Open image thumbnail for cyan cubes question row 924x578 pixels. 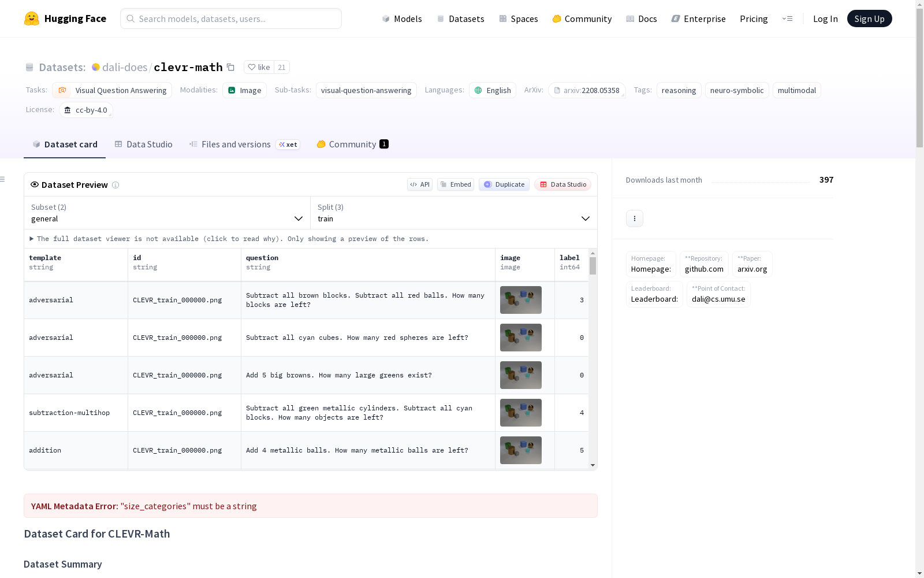click(521, 338)
